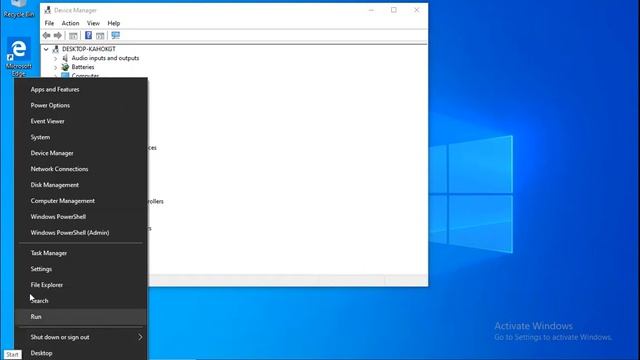Collapse the DESKTOP-KAHOKGT root node
The width and height of the screenshot is (640, 360).
(x=46, y=49)
